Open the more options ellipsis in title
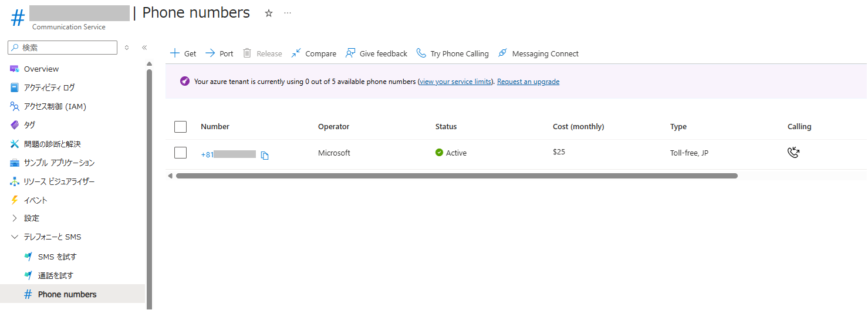 click(x=288, y=13)
